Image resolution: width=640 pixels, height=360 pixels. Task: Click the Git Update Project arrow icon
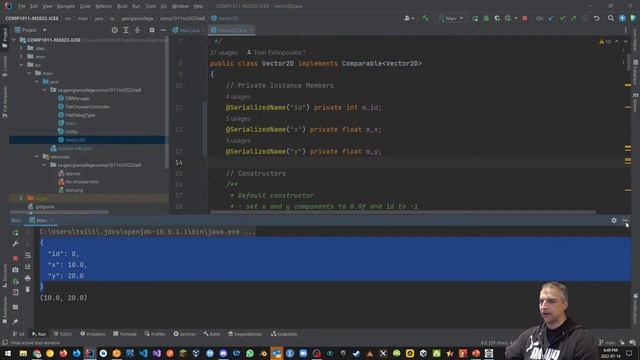coord(551,18)
